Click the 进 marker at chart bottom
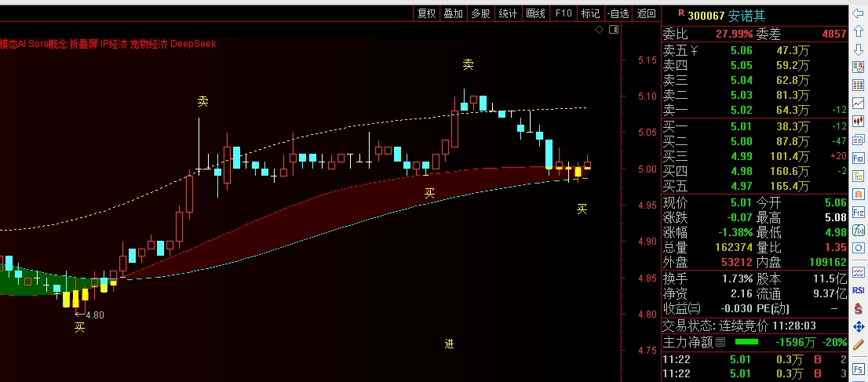Viewport: 868px width, 382px height. pos(450,344)
